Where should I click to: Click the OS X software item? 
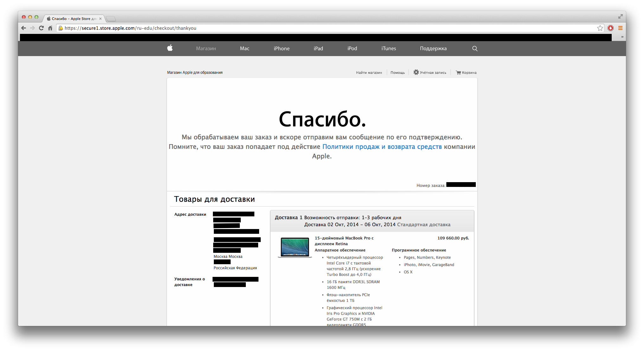coord(408,272)
